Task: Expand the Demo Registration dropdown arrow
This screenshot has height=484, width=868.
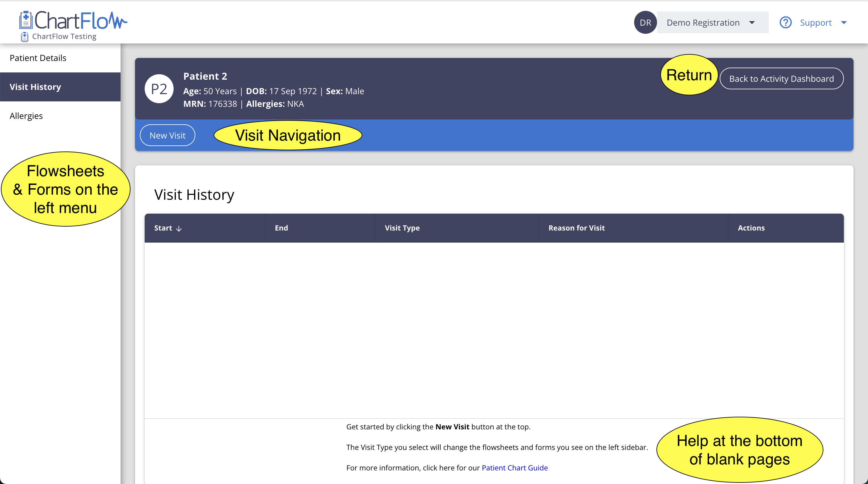Action: point(752,23)
